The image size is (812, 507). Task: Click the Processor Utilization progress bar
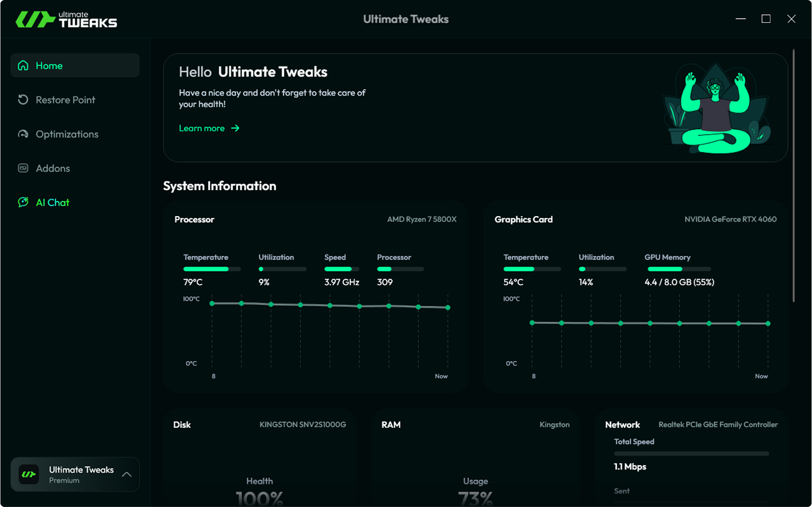[282, 269]
